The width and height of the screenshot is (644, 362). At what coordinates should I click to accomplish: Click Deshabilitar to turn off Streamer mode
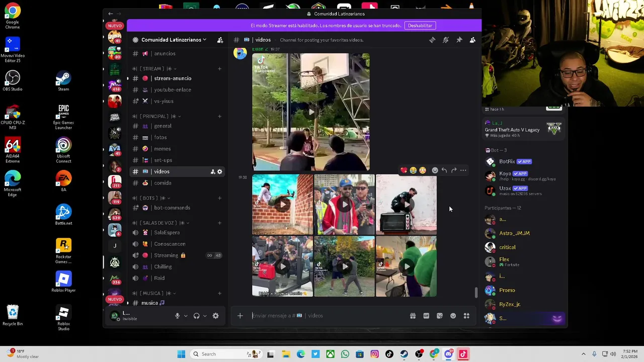click(x=420, y=26)
